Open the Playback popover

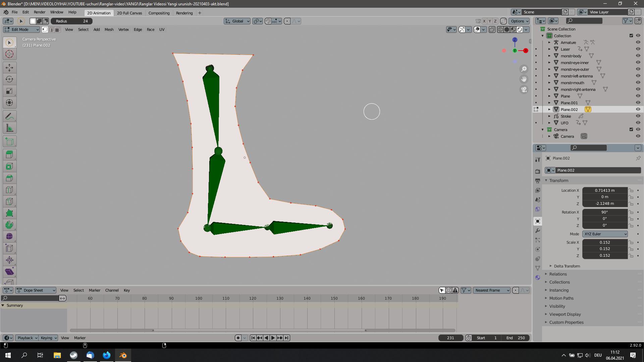pos(27,338)
